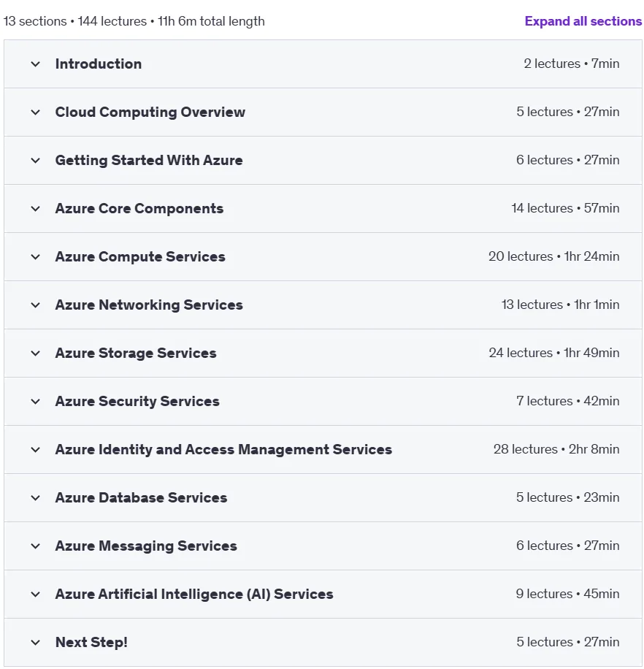644x669 pixels.
Task: Expand the Azure Security Services chevron
Action: click(x=35, y=402)
